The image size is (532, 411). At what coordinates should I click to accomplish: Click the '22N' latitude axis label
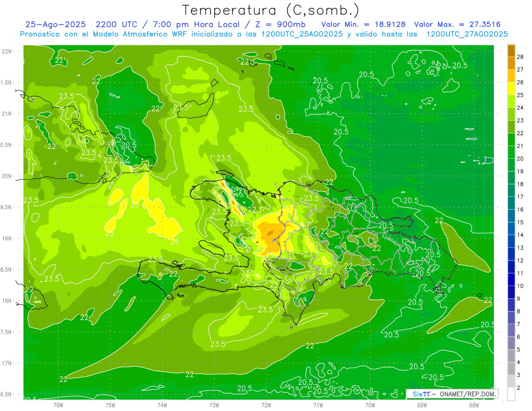point(6,51)
